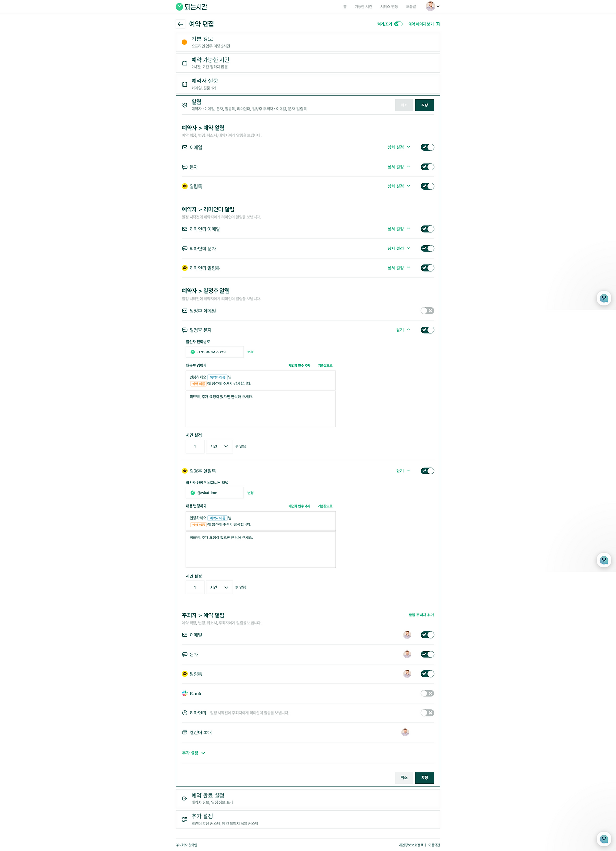Click 변경 next to sender phone number
The image size is (616, 851).
250,352
